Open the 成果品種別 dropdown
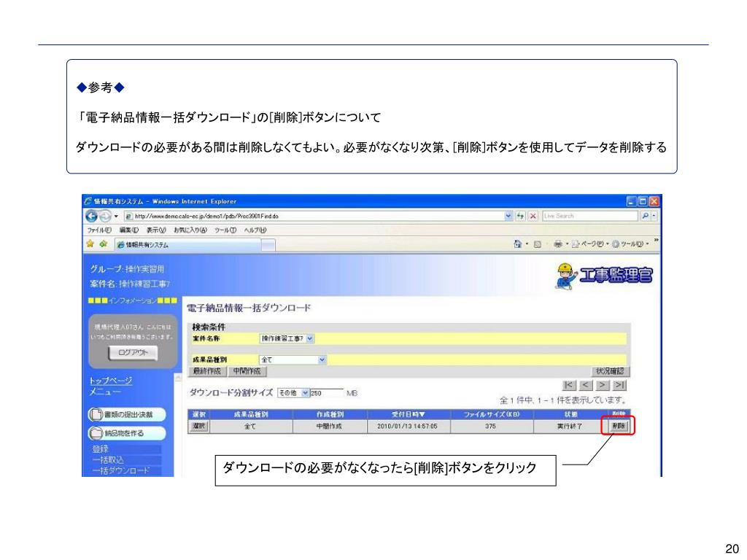Viewport: 747px width, 560px height. 293,359
